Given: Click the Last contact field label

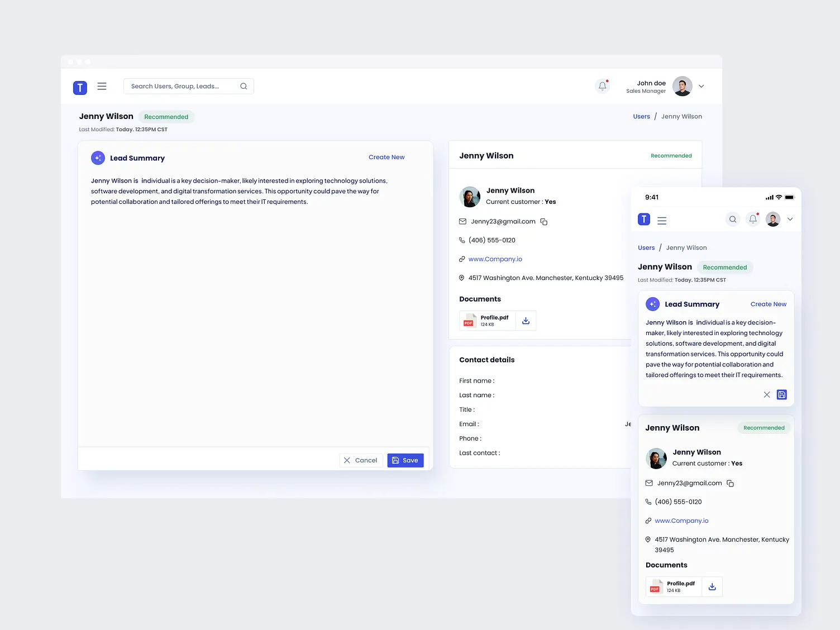Looking at the screenshot, I should [480, 453].
